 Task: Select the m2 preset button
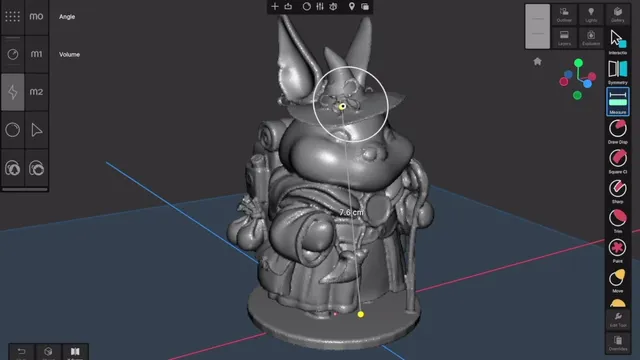pyautogui.click(x=36, y=92)
